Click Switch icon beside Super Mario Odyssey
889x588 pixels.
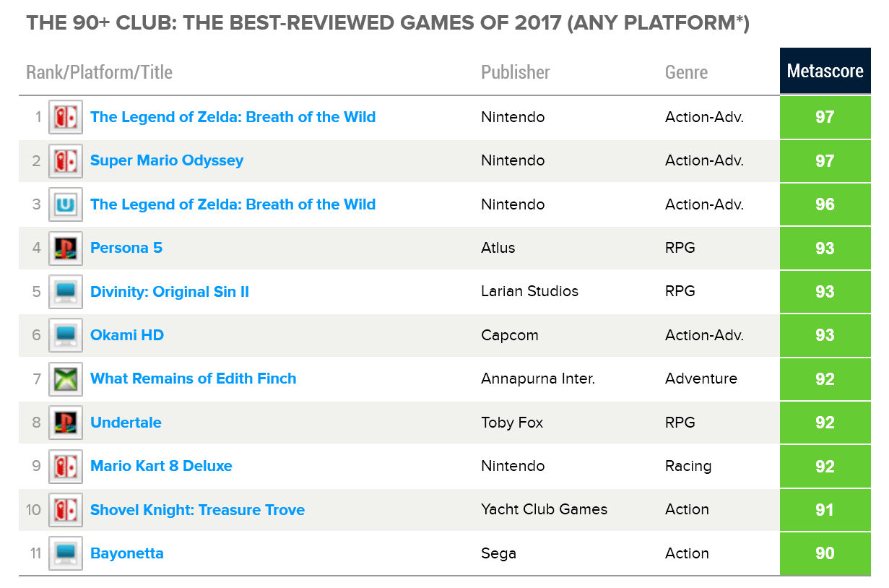[66, 161]
